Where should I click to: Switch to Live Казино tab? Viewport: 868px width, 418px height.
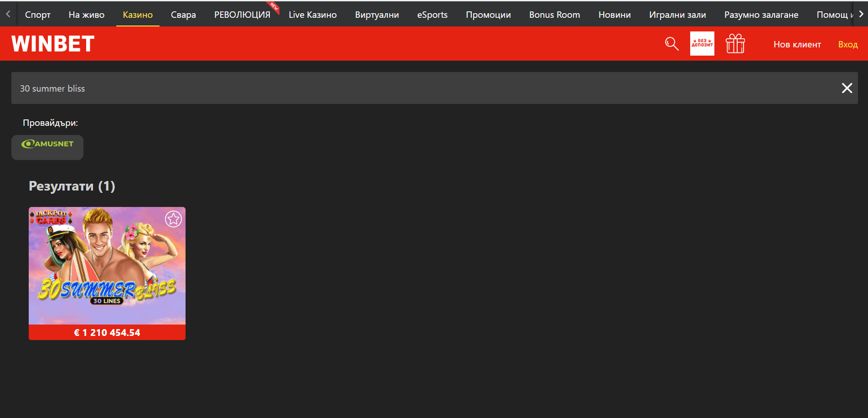313,15
